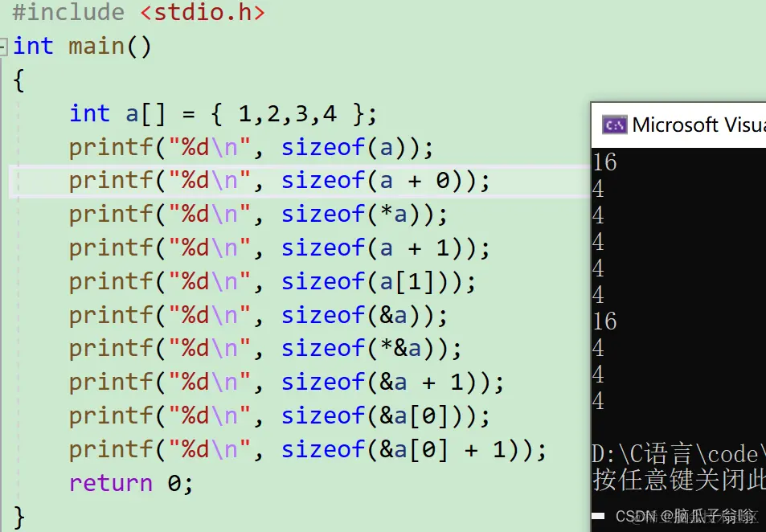The image size is (766, 532).
Task: Click the D:\C语言\code path in console
Action: point(678,454)
